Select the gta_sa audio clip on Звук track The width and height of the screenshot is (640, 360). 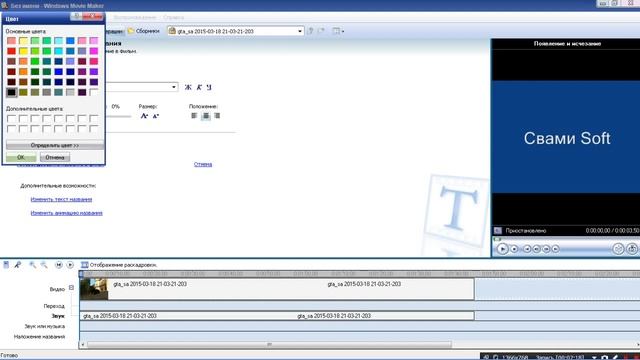pyautogui.click(x=277, y=316)
